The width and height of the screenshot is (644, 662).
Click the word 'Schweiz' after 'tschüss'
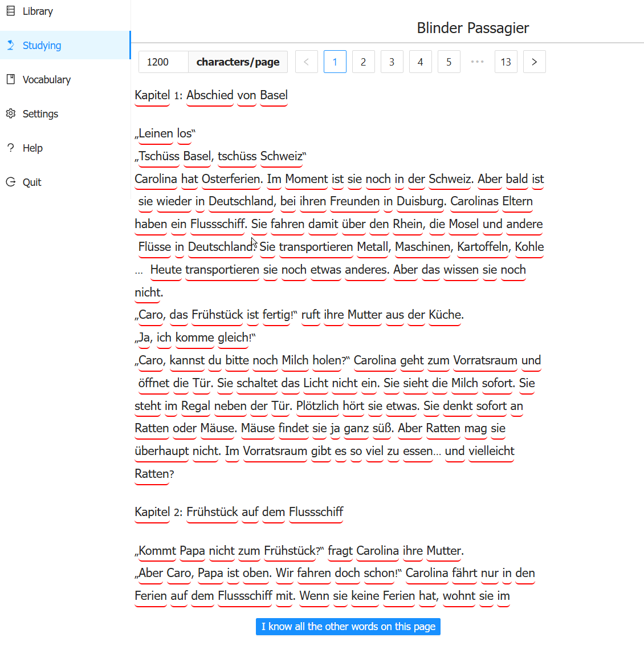click(282, 156)
